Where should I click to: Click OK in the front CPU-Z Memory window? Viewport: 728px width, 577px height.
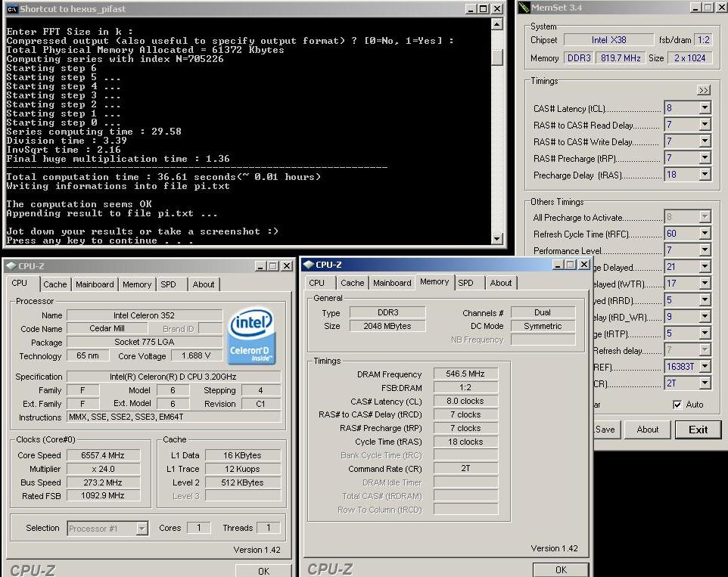coord(561,569)
